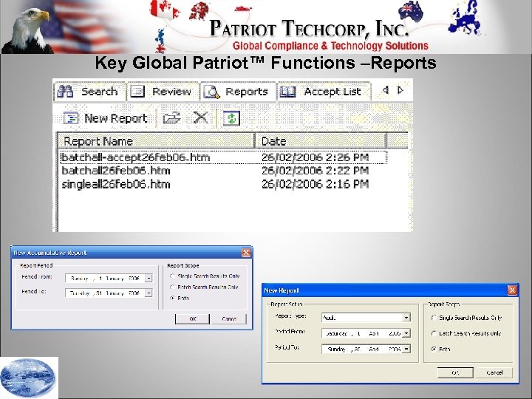Click date 26/02/2006 2:16 PM
This screenshot has height=399, width=532.
click(x=315, y=184)
